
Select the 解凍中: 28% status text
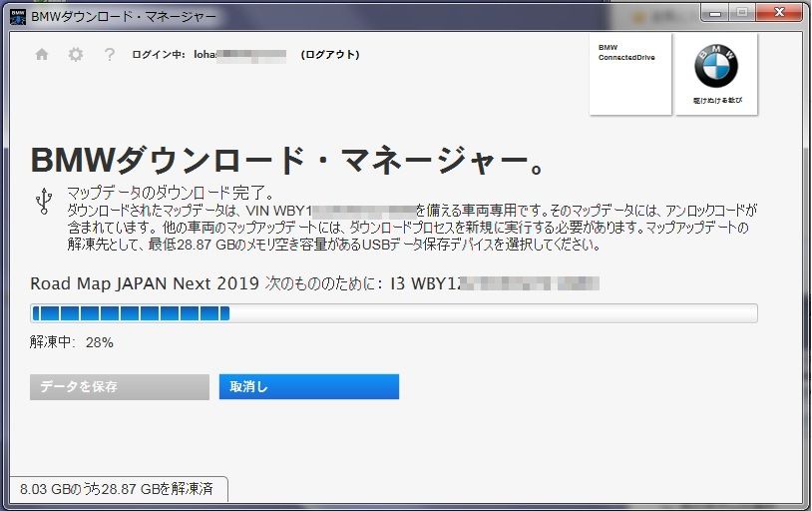pyautogui.click(x=72, y=342)
